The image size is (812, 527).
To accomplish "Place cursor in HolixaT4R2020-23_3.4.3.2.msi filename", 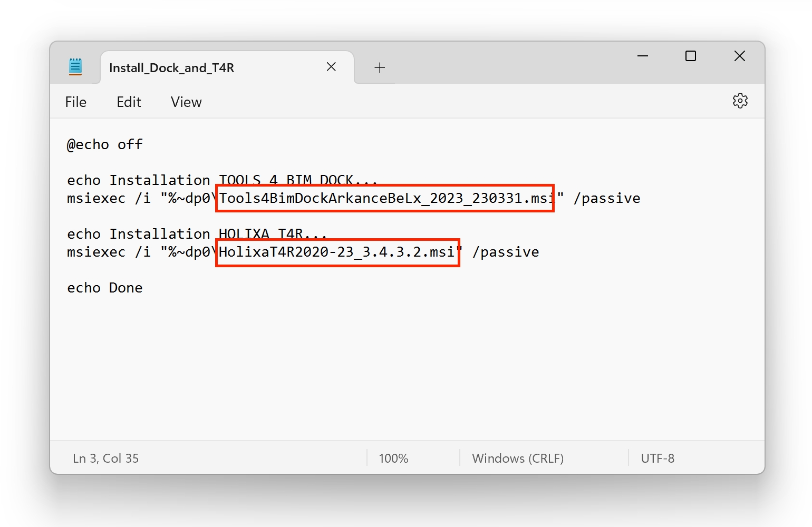I will coord(337,252).
